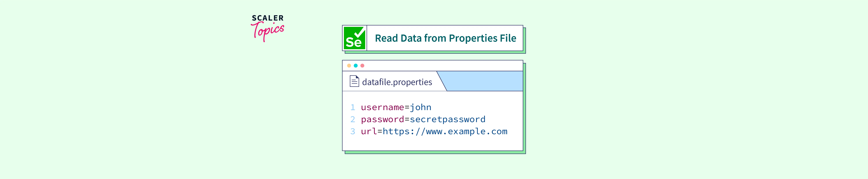Click line number 3 in the gutter
The width and height of the screenshot is (868, 179).
tap(352, 131)
